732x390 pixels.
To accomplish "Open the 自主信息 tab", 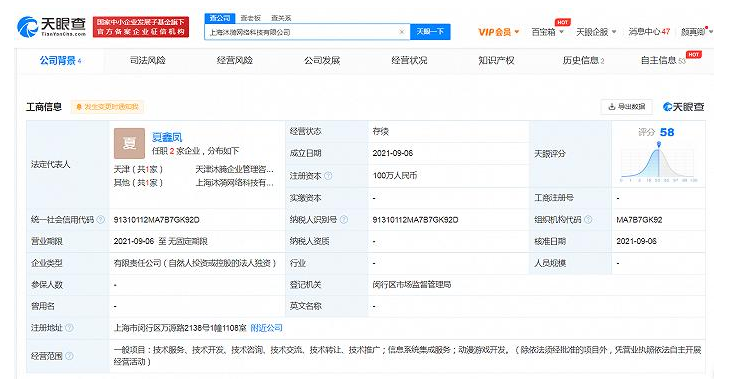I will (x=663, y=61).
